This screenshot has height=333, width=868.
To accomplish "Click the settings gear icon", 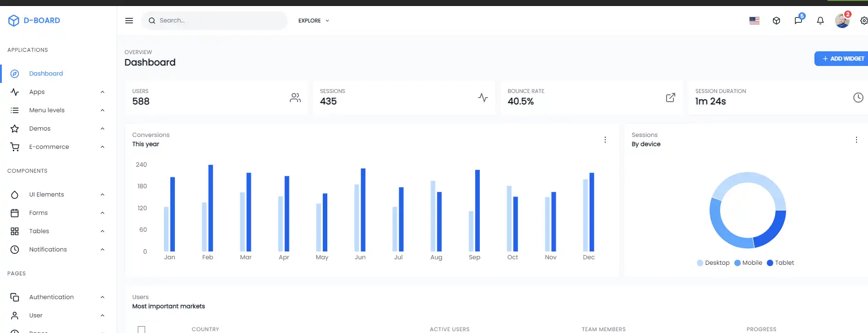I will (x=863, y=21).
